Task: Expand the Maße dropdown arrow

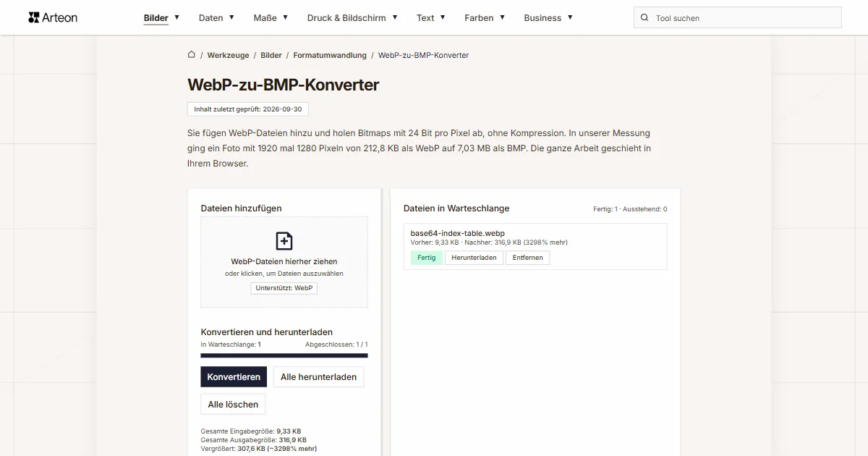Action: point(286,17)
